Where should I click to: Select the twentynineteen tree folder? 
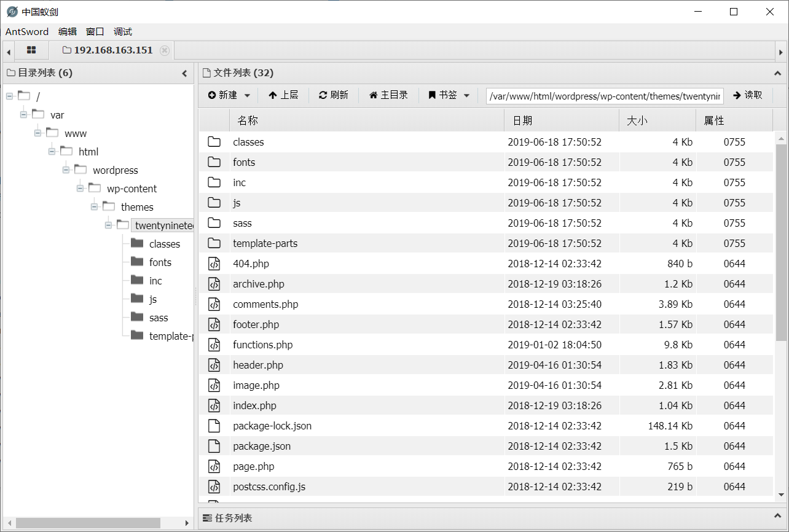tap(163, 225)
